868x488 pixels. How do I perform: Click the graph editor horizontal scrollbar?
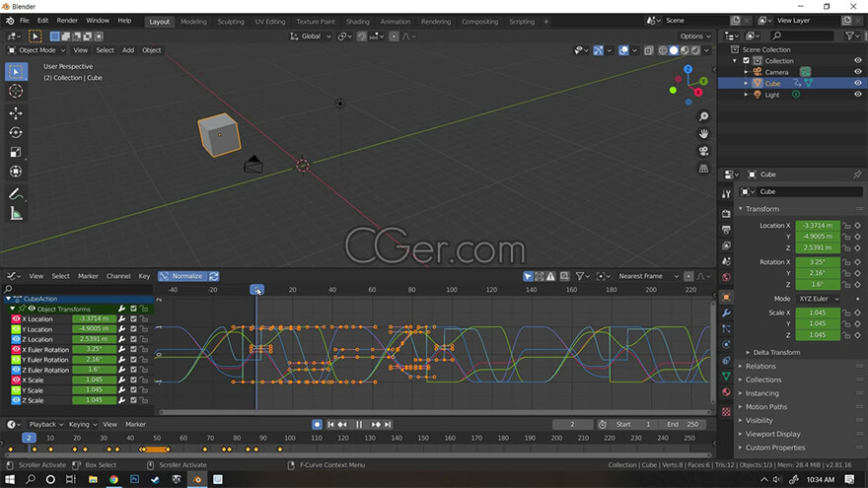pyautogui.click(x=435, y=412)
